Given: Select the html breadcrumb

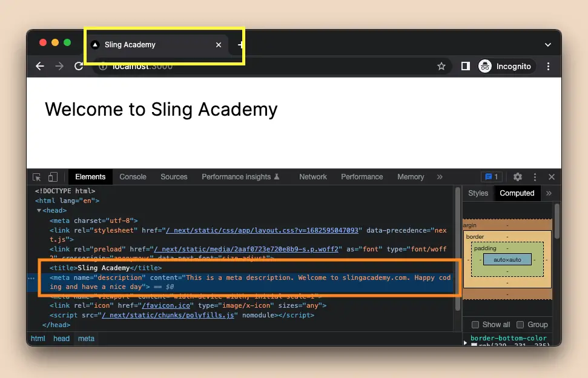Looking at the screenshot, I should click(x=38, y=339).
